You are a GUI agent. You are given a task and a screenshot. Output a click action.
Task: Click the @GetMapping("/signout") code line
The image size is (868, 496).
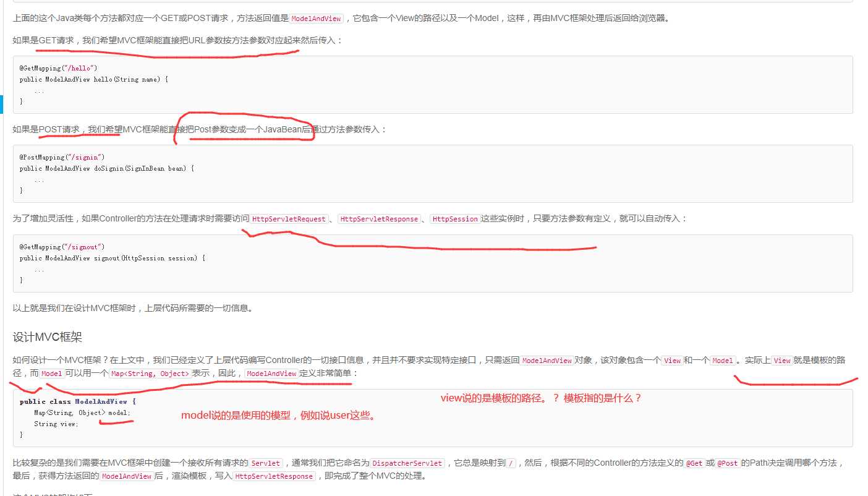coord(62,247)
